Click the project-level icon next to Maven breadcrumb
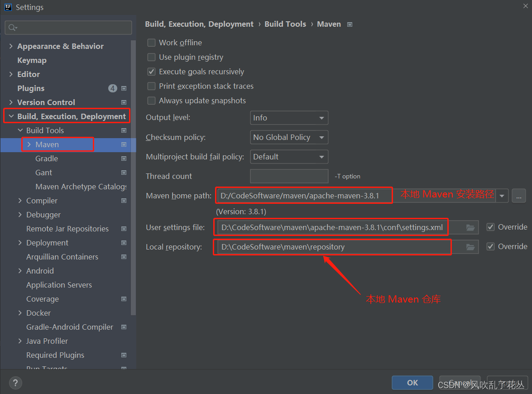The width and height of the screenshot is (532, 394). [350, 24]
